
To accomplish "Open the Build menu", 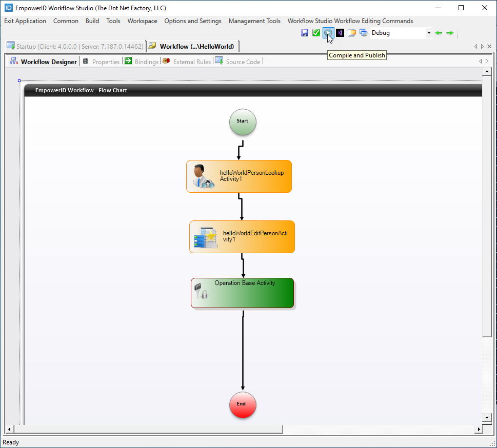I will pos(92,21).
